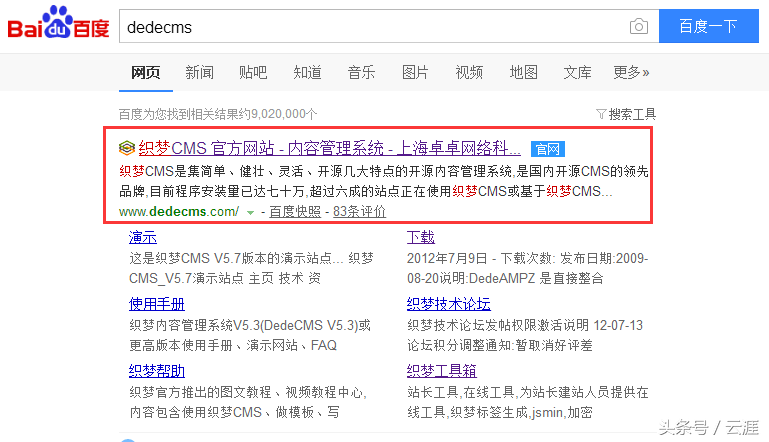769x442 pixels.
Task: Click the search box containing dedecms
Action: point(389,26)
